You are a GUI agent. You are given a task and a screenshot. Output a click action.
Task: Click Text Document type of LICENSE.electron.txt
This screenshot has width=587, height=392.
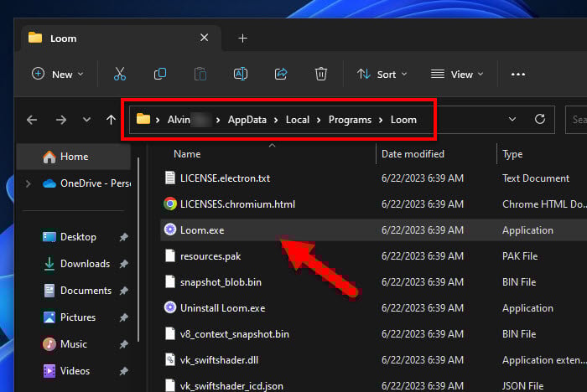[x=536, y=178]
